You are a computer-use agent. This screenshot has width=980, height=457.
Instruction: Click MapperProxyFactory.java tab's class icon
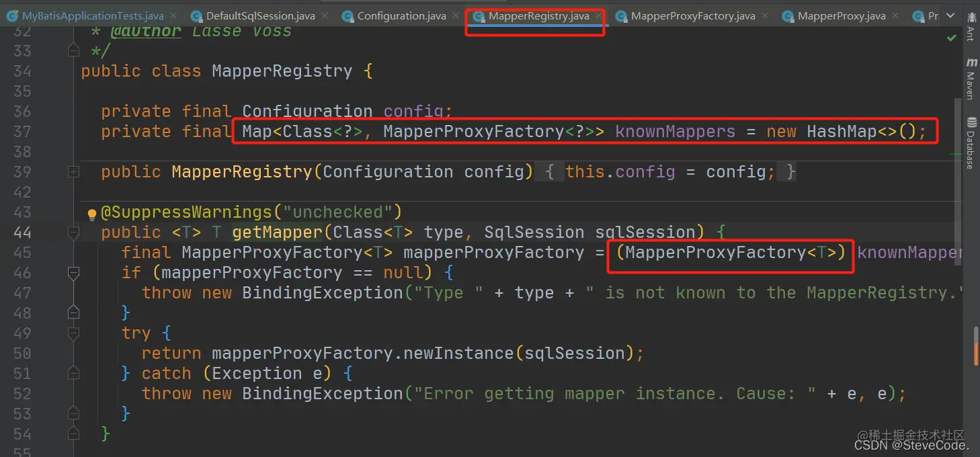(x=621, y=15)
